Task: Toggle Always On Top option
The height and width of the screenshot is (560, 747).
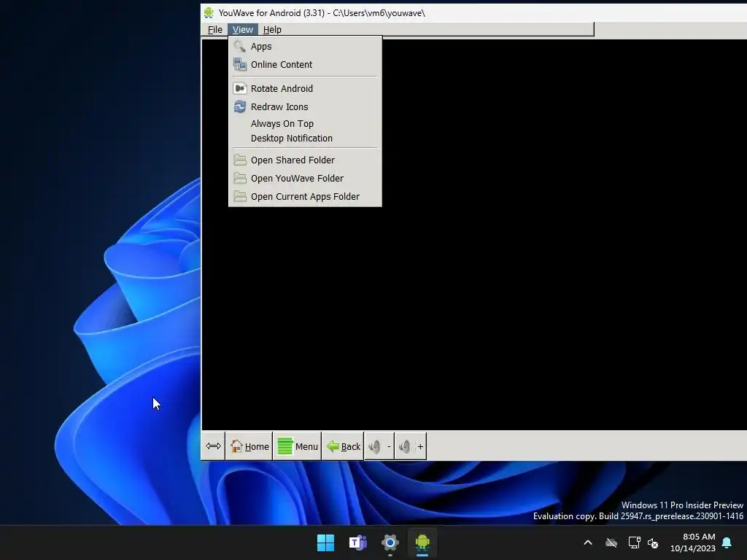Action: (x=305, y=123)
